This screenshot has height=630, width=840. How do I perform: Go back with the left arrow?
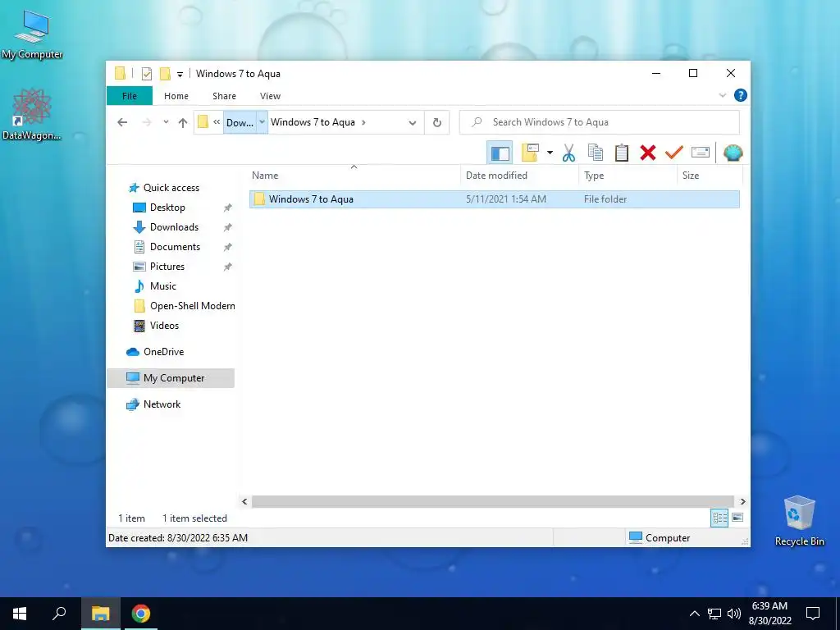pyautogui.click(x=122, y=122)
